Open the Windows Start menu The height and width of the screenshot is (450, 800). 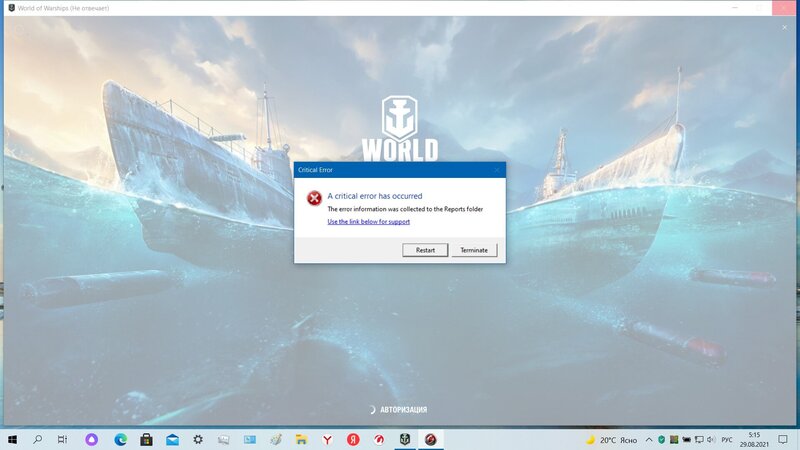[12, 439]
